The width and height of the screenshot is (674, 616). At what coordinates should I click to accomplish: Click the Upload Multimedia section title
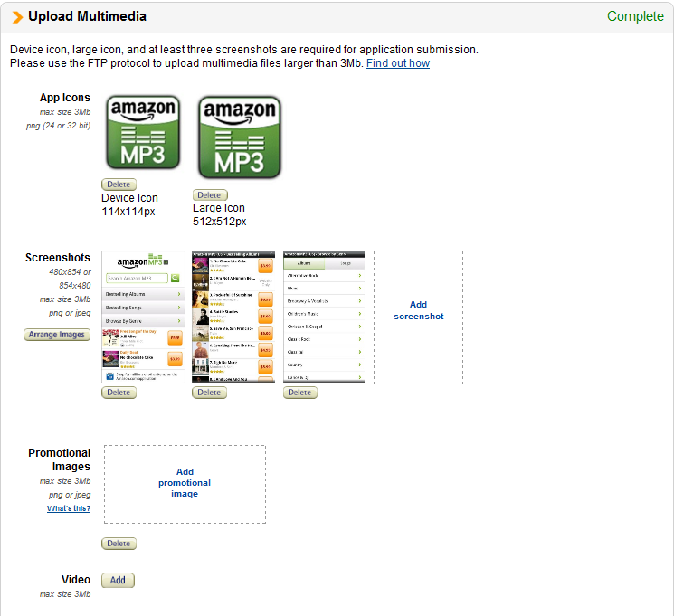tap(87, 16)
